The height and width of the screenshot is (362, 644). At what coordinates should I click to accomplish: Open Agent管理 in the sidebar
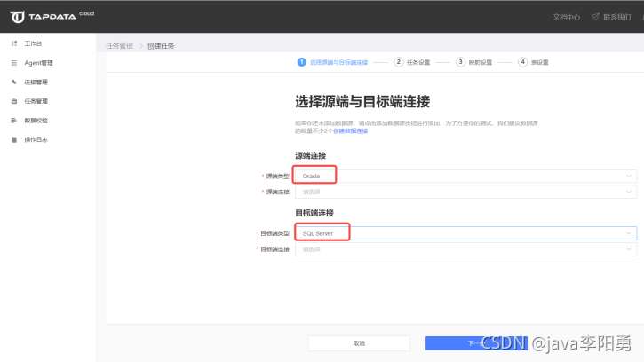point(38,63)
